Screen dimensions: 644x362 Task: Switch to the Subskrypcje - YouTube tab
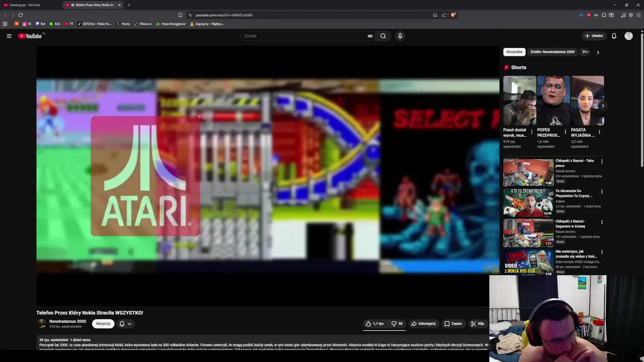[30, 5]
